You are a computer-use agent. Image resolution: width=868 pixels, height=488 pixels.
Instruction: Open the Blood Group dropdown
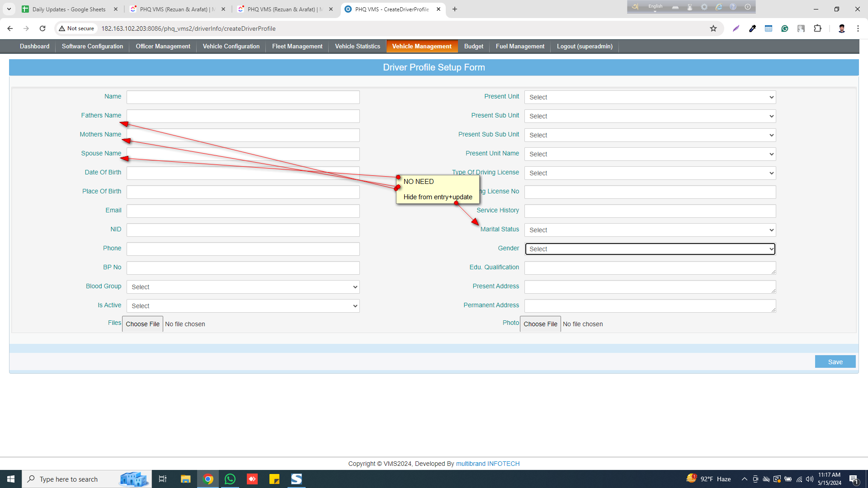tap(243, 287)
